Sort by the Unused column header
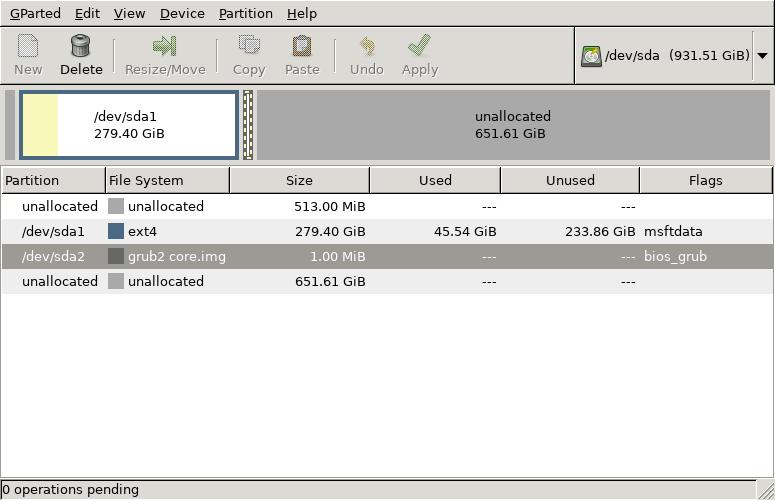Image resolution: width=775 pixels, height=500 pixels. coord(570,180)
